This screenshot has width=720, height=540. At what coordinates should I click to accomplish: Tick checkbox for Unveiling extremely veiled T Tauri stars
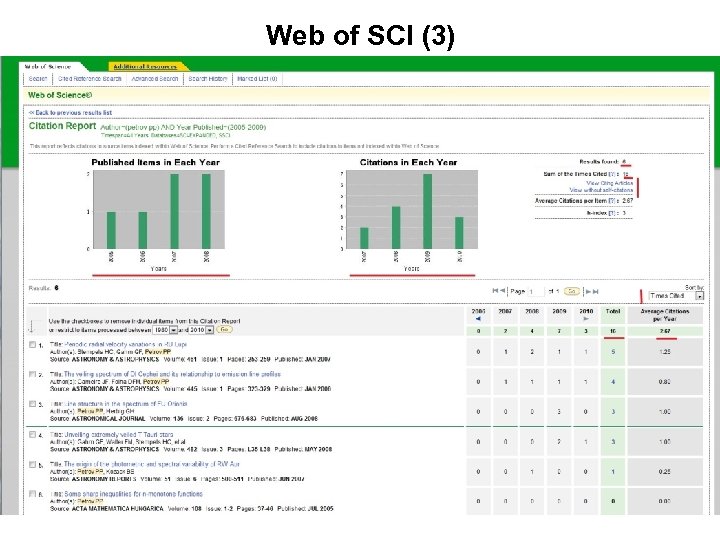pos(32,434)
